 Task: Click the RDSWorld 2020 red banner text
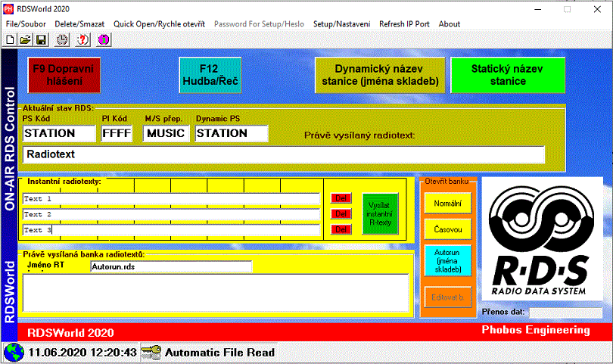pyautogui.click(x=70, y=333)
